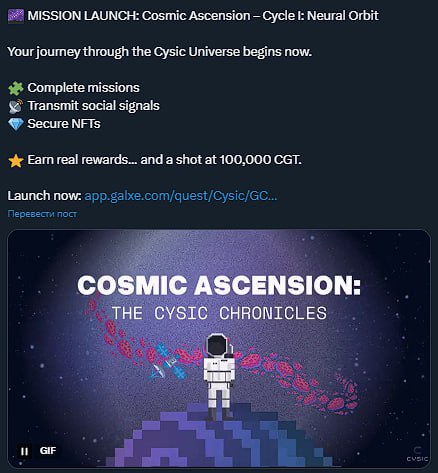Screen dimensions: 438x473
Task: Click the blue satellite in the artwork
Action: [x=166, y=363]
